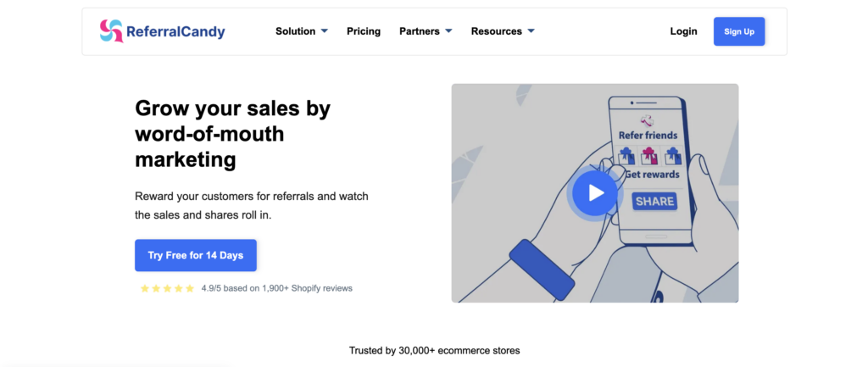The width and height of the screenshot is (868, 367).
Task: Click the small logo on phone screen
Action: pyautogui.click(x=647, y=120)
